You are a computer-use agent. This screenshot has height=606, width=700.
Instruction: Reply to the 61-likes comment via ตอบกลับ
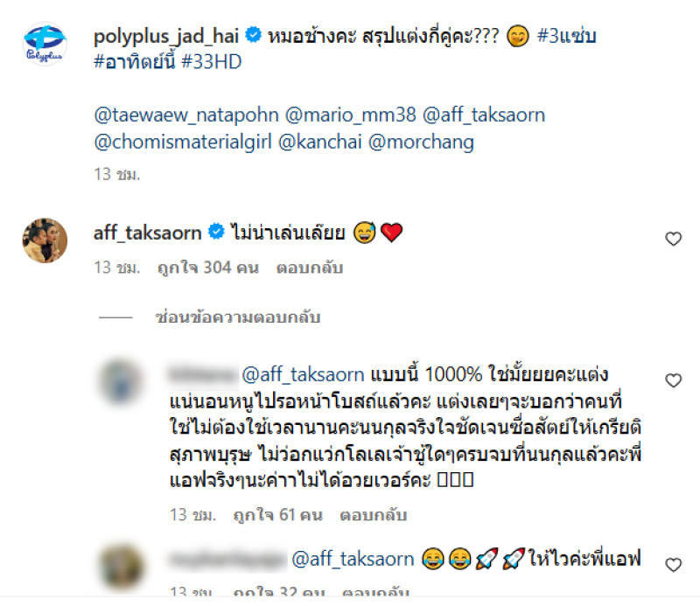tap(374, 515)
